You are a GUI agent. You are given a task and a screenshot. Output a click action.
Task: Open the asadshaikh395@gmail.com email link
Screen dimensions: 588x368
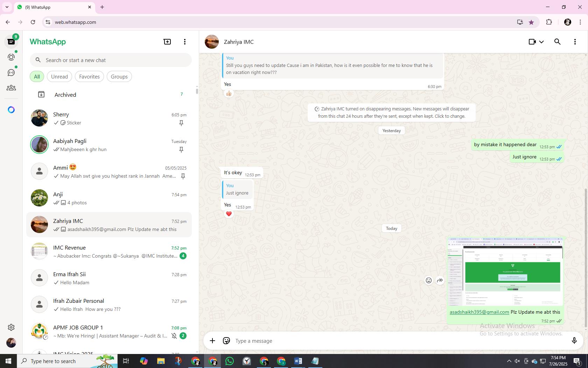pyautogui.click(x=479, y=312)
